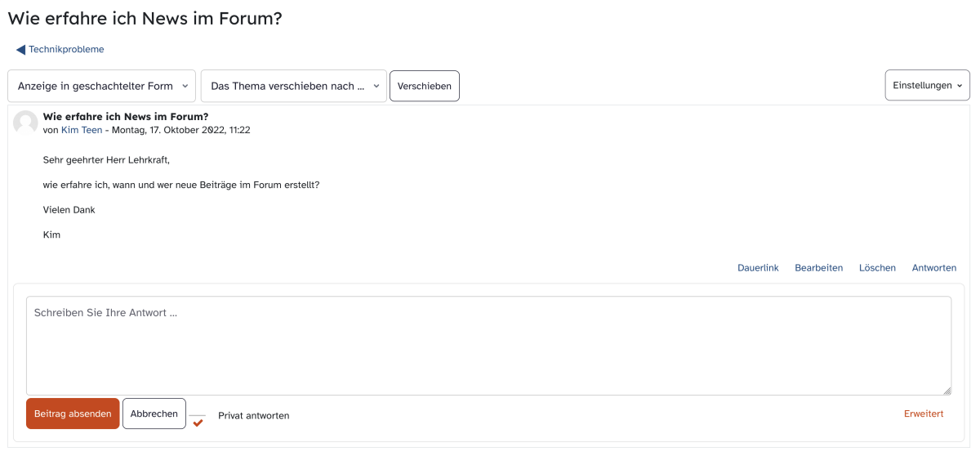Click the post title Wie erfahre ich News
The width and height of the screenshot is (980, 456).
click(x=126, y=116)
